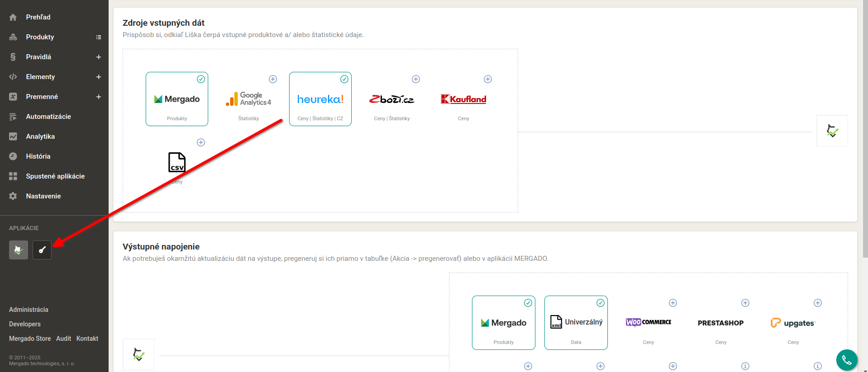Image resolution: width=868 pixels, height=372 pixels.
Task: Toggle Univerzálny XML output checkmark
Action: (601, 303)
